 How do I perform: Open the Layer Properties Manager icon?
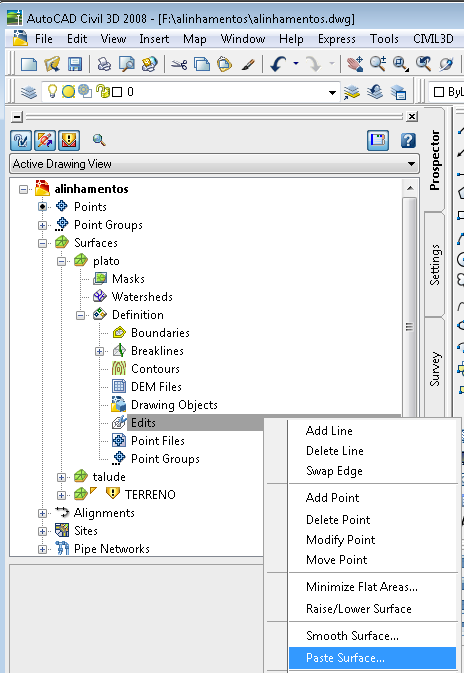pos(28,92)
